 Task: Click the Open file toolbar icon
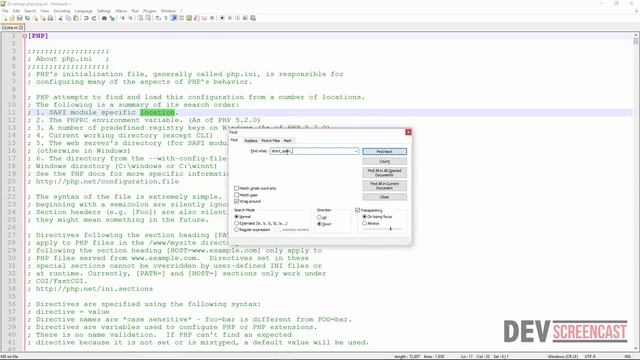12,18
